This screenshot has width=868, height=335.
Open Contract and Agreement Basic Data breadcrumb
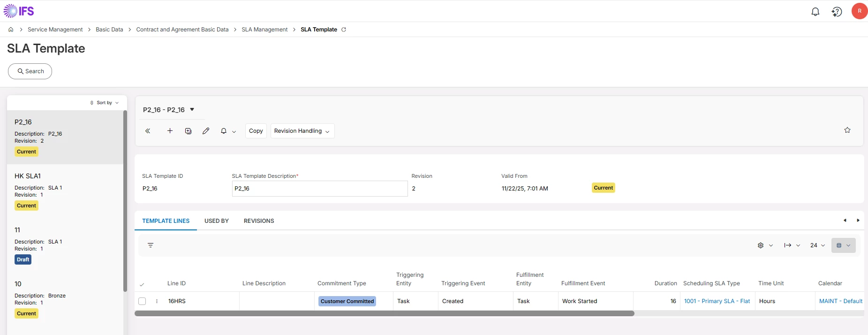[182, 30]
